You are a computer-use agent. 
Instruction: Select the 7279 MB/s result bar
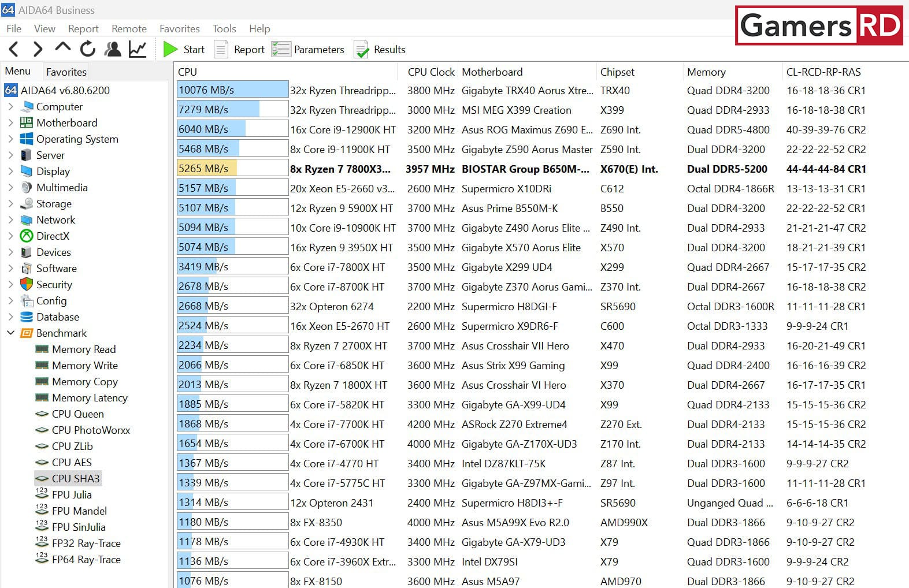[232, 110]
